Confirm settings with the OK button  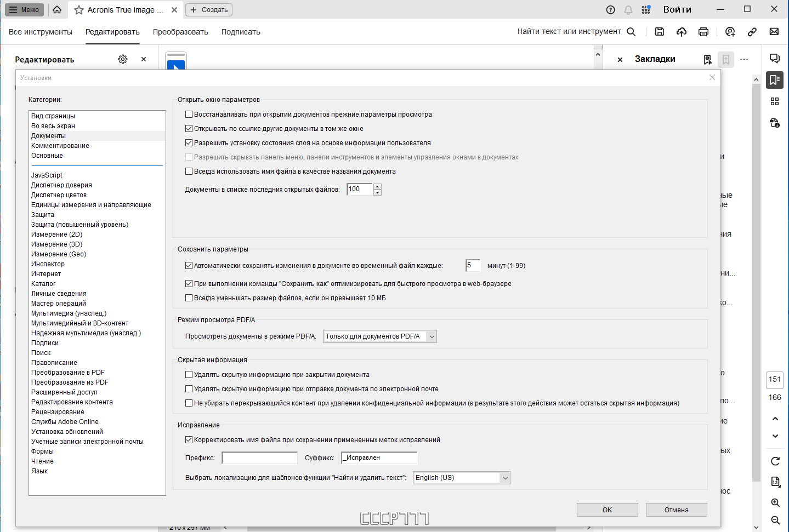(608, 510)
